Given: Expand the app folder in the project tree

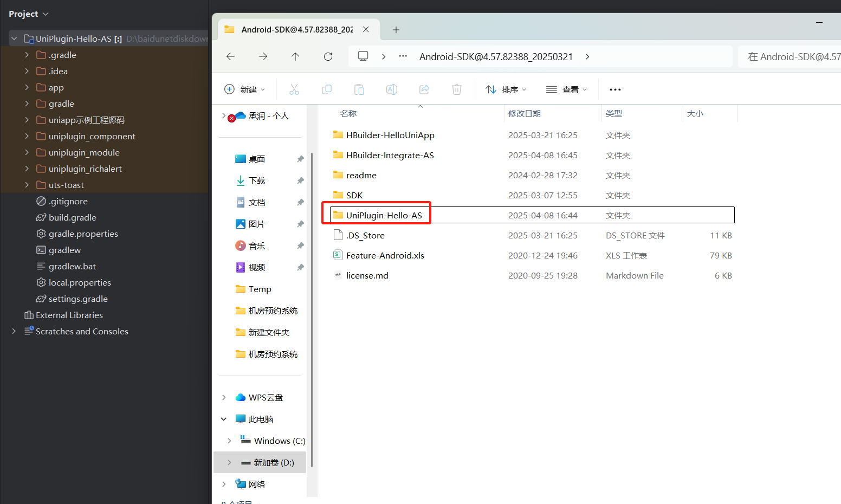Looking at the screenshot, I should (x=27, y=87).
